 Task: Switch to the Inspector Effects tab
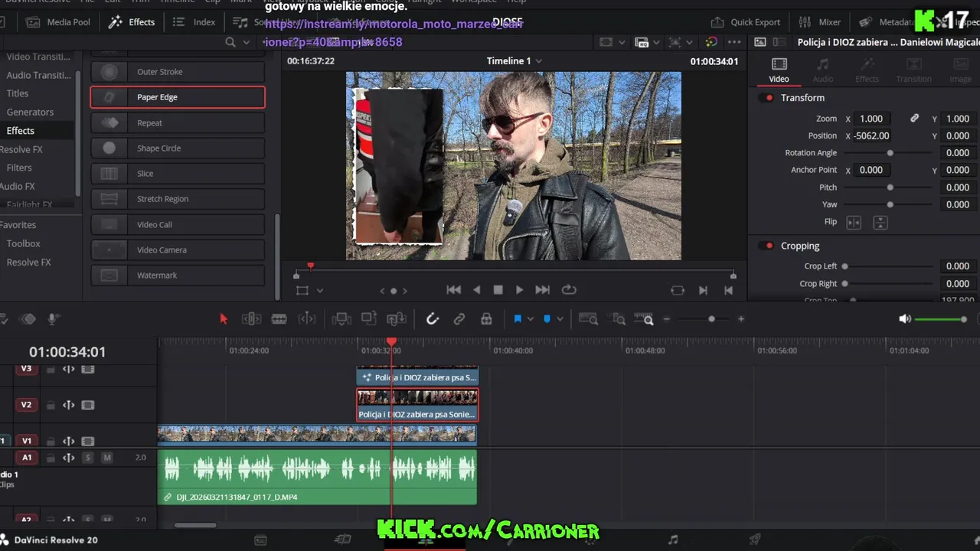[x=867, y=70]
